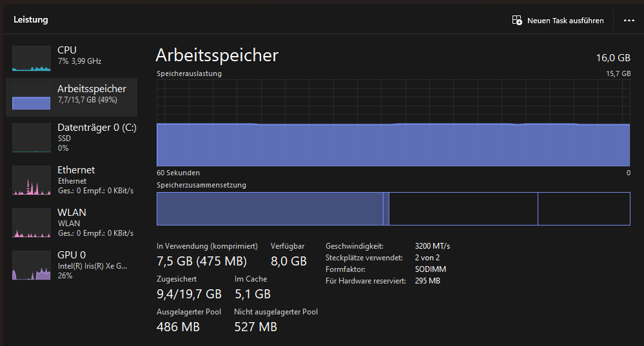The height and width of the screenshot is (346, 644).
Task: Open the GPU 0 usage thumbnail
Action: [x=31, y=265]
